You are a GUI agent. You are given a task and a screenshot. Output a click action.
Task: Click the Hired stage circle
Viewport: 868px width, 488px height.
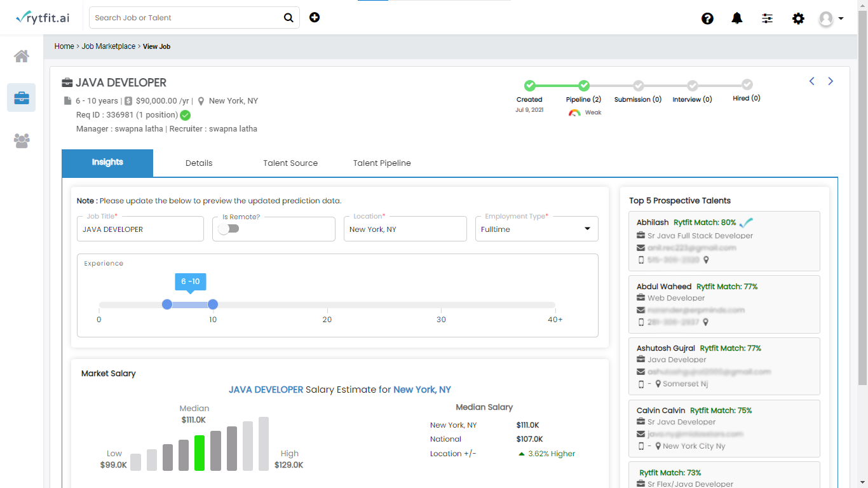[747, 85]
